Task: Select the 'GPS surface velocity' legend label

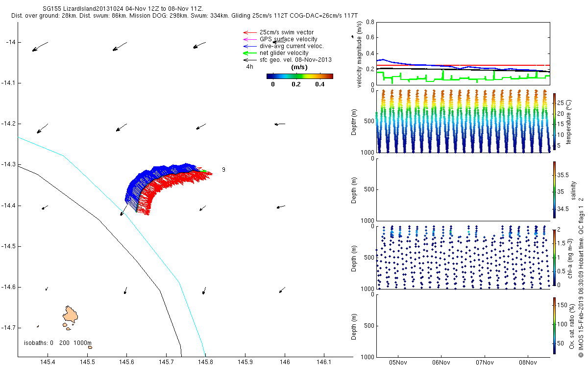Action: coord(288,39)
